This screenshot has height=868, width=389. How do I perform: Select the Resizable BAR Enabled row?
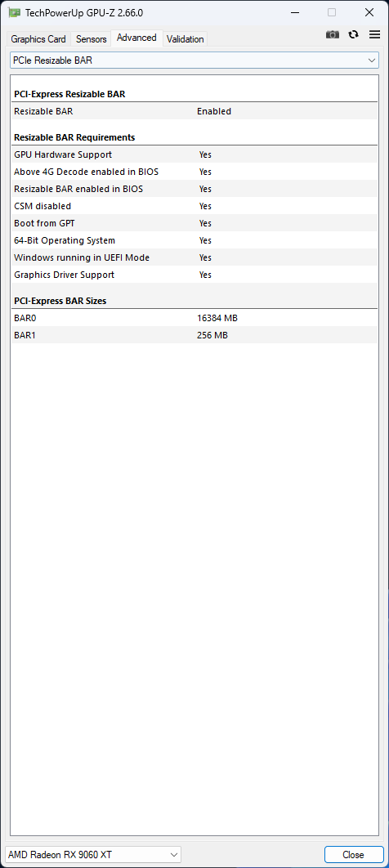pyautogui.click(x=194, y=111)
